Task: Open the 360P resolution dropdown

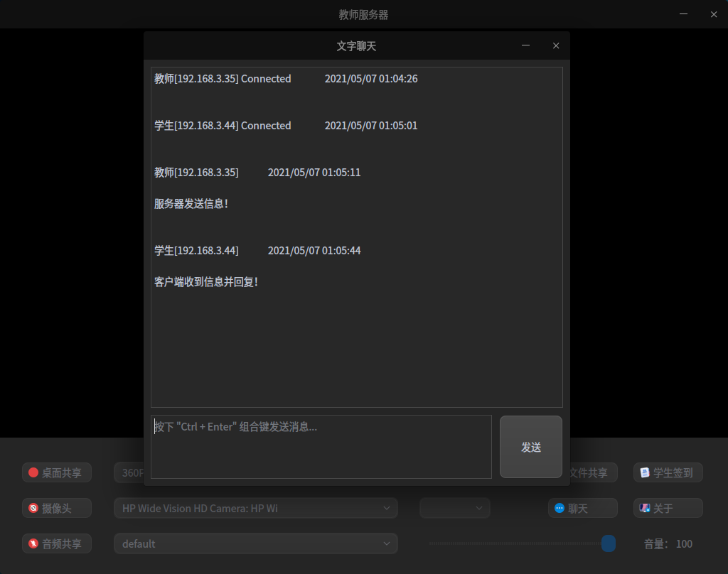Action: click(x=129, y=473)
